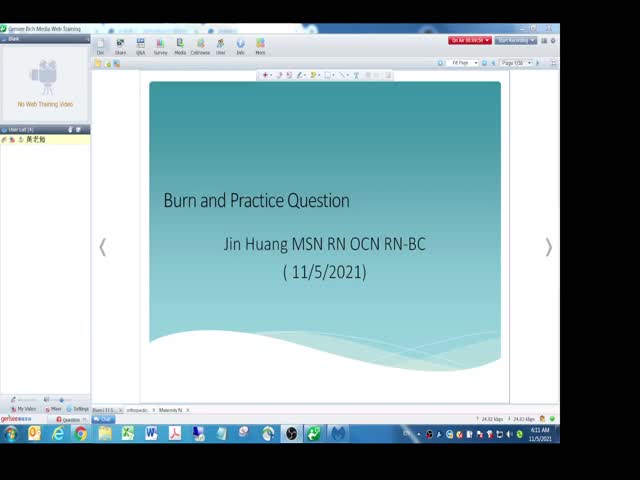The height and width of the screenshot is (480, 640).
Task: Click the yellow new document icon
Action: tap(98, 64)
